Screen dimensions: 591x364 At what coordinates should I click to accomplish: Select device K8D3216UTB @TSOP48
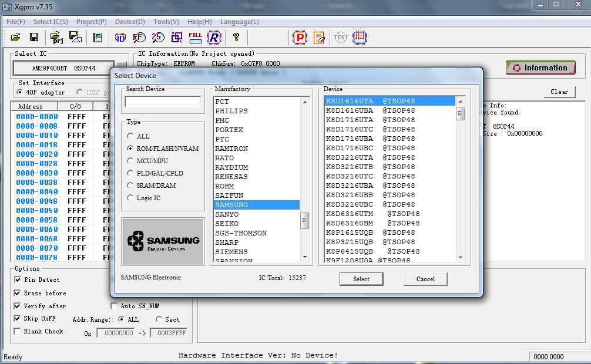point(389,167)
